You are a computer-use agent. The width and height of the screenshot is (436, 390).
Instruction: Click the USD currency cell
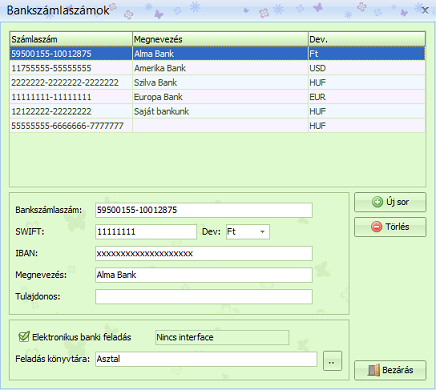click(x=367, y=68)
